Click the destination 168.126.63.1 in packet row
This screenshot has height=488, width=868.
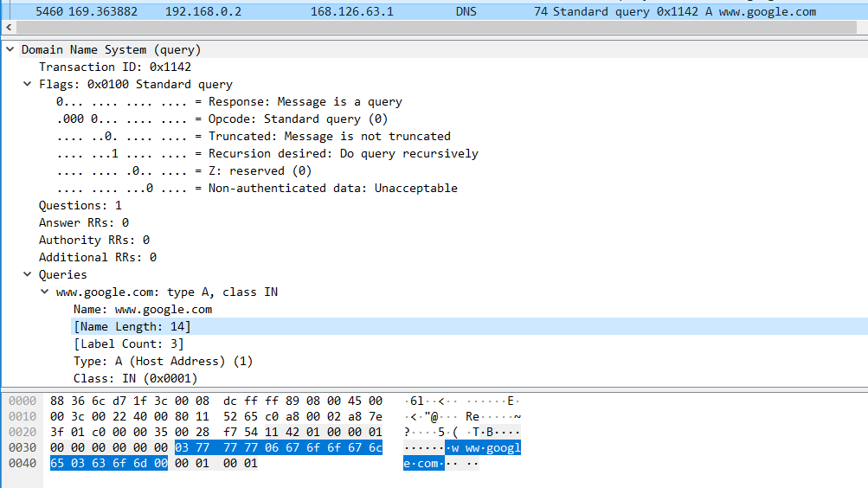coord(351,11)
